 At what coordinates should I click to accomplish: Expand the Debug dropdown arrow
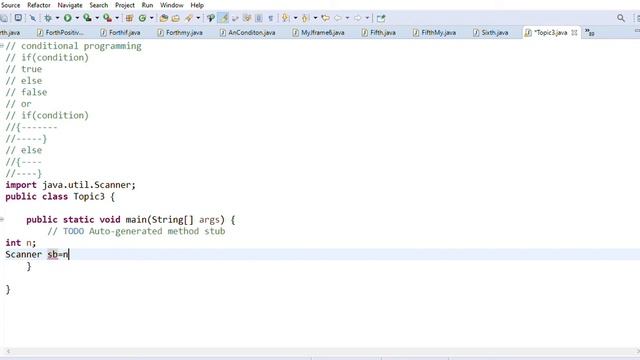pyautogui.click(x=57, y=18)
